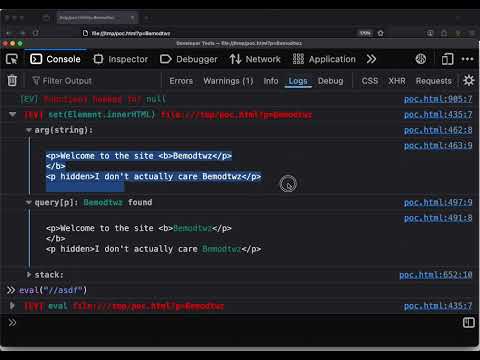Toggle the CSS filter
Screen dimensions: 480x360
(370, 81)
